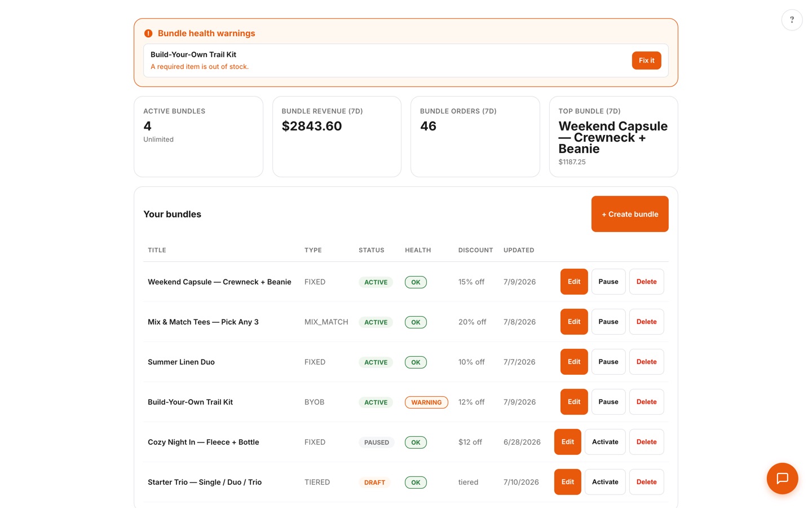
Task: Delete the Cozy Night In bundle
Action: pos(646,442)
